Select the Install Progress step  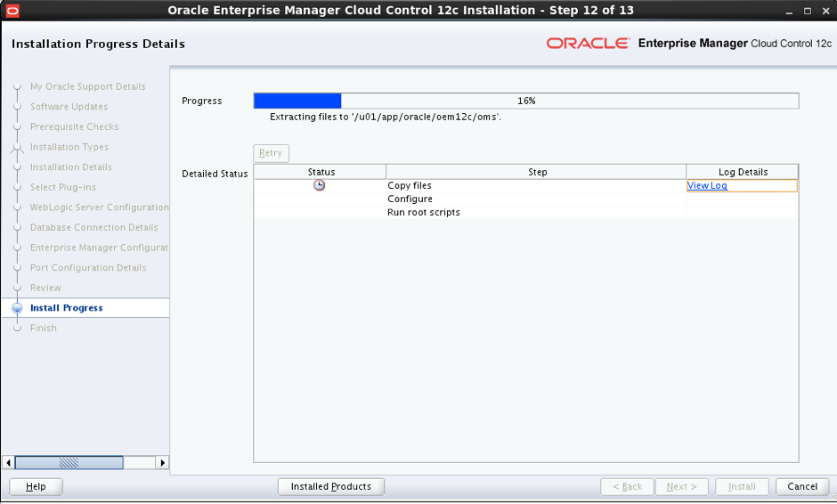tap(66, 308)
